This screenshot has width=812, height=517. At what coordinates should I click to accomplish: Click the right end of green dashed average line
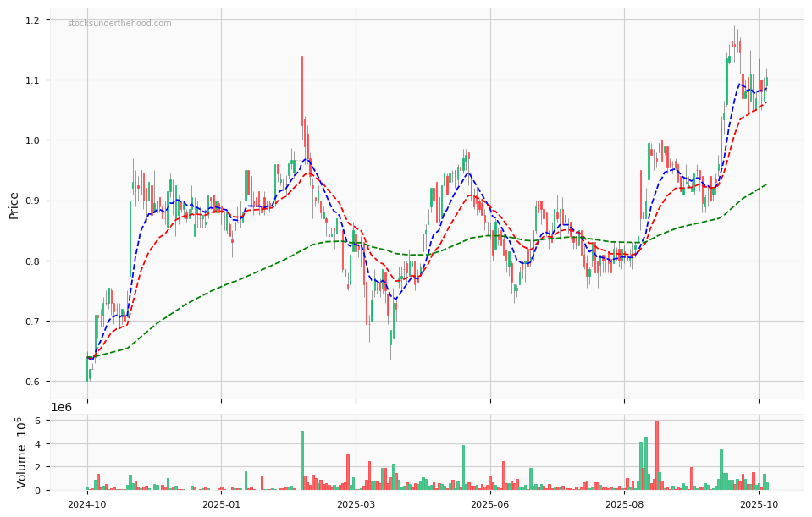[766, 184]
